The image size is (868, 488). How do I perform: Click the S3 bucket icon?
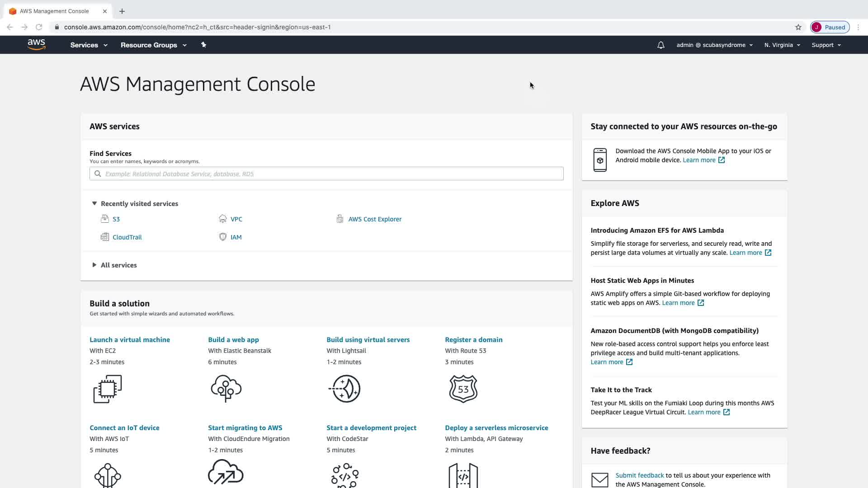[105, 219]
